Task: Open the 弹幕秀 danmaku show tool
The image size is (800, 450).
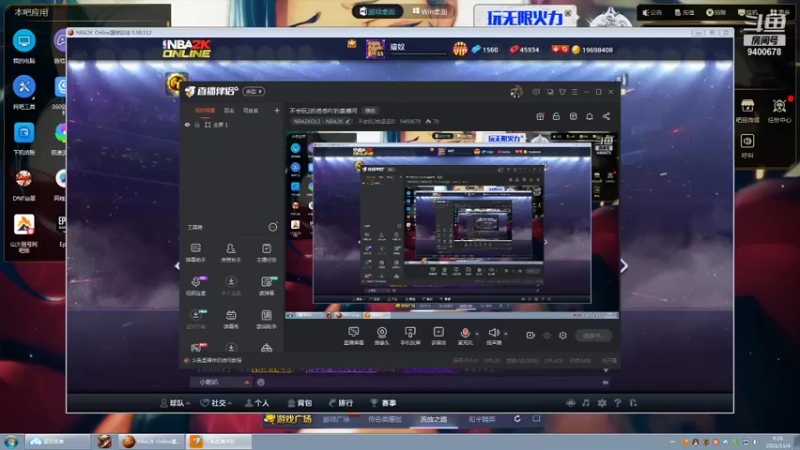Action: (231, 319)
